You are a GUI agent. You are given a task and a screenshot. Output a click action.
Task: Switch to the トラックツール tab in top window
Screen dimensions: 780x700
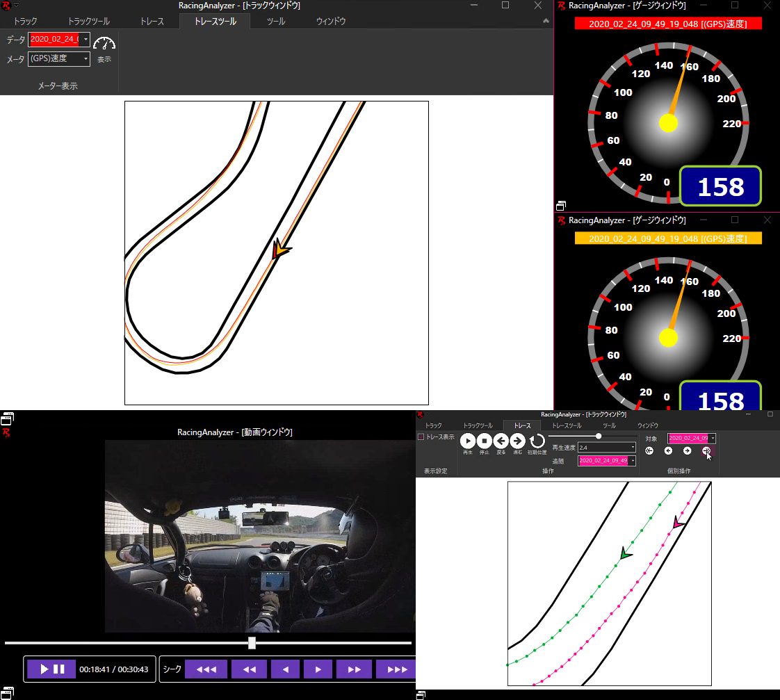click(88, 22)
